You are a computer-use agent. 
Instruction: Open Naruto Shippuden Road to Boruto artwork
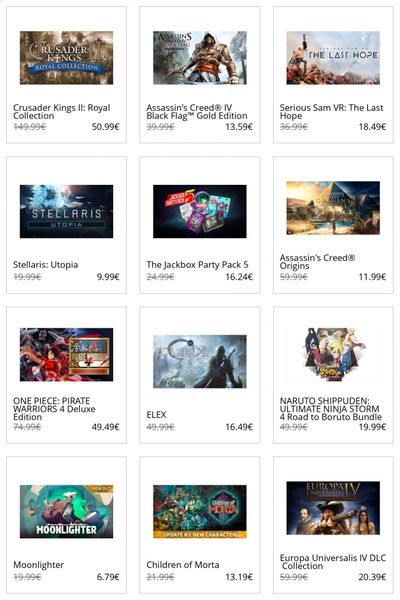pos(333,354)
